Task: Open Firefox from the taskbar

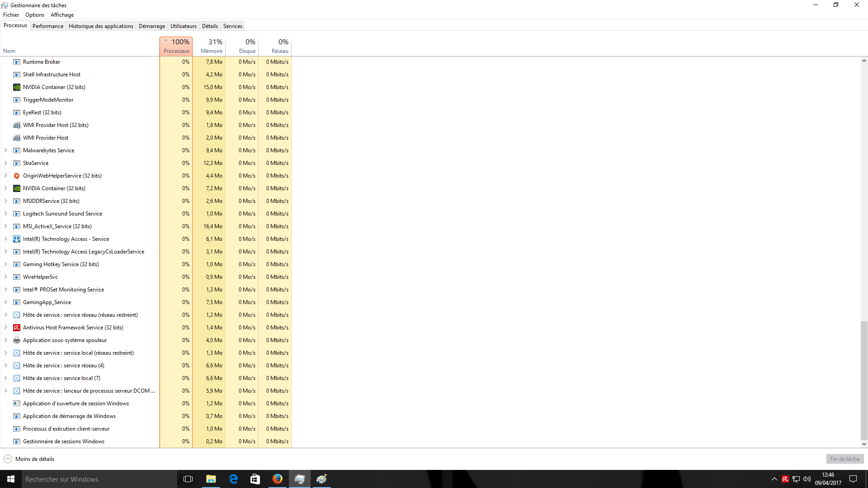Action: click(x=277, y=479)
